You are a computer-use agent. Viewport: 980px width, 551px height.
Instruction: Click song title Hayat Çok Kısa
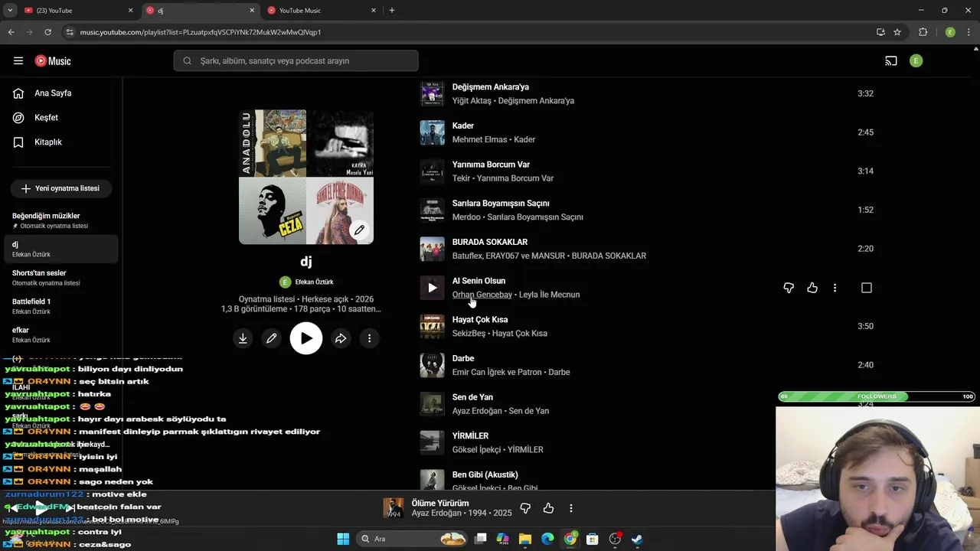tap(480, 320)
